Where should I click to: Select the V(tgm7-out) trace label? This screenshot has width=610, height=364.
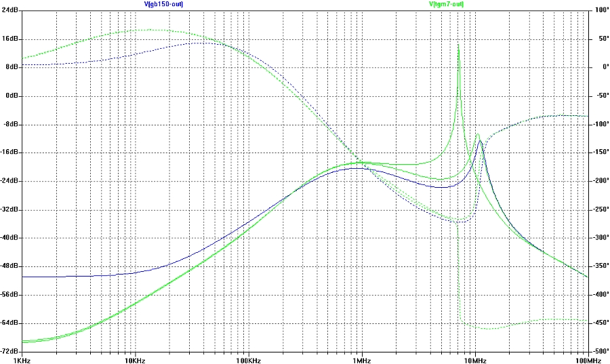[446, 4]
